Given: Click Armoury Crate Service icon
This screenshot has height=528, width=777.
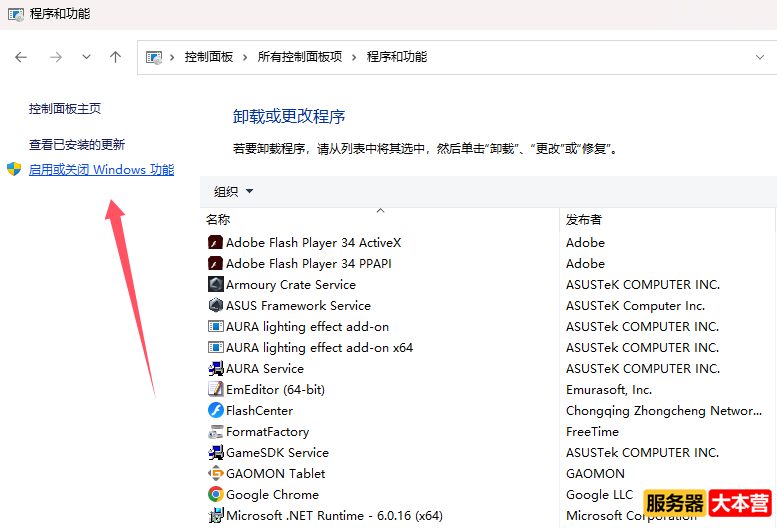Looking at the screenshot, I should (216, 284).
